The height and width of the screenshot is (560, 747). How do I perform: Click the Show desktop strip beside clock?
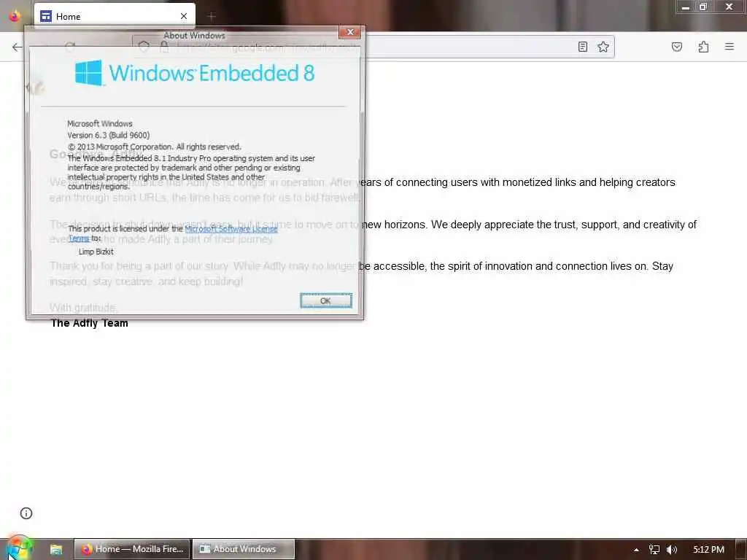click(741, 550)
